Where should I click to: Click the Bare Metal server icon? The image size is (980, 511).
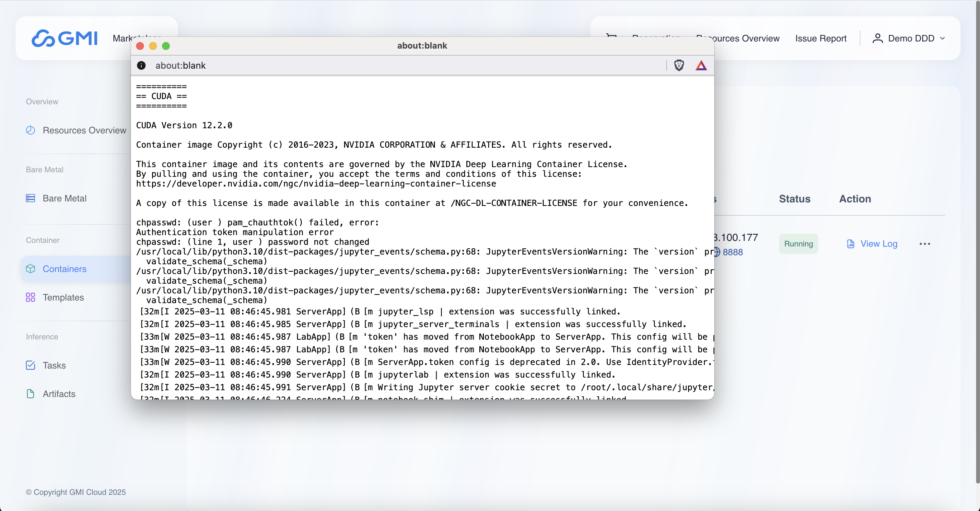coord(30,198)
